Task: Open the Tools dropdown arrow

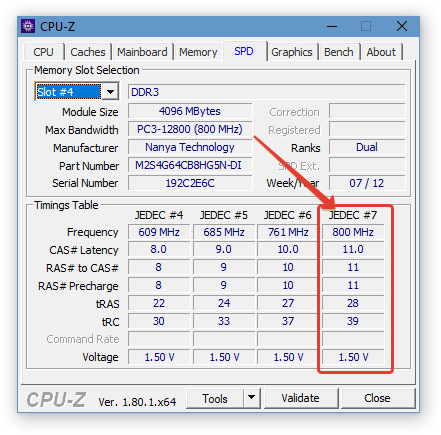Action: (252, 398)
